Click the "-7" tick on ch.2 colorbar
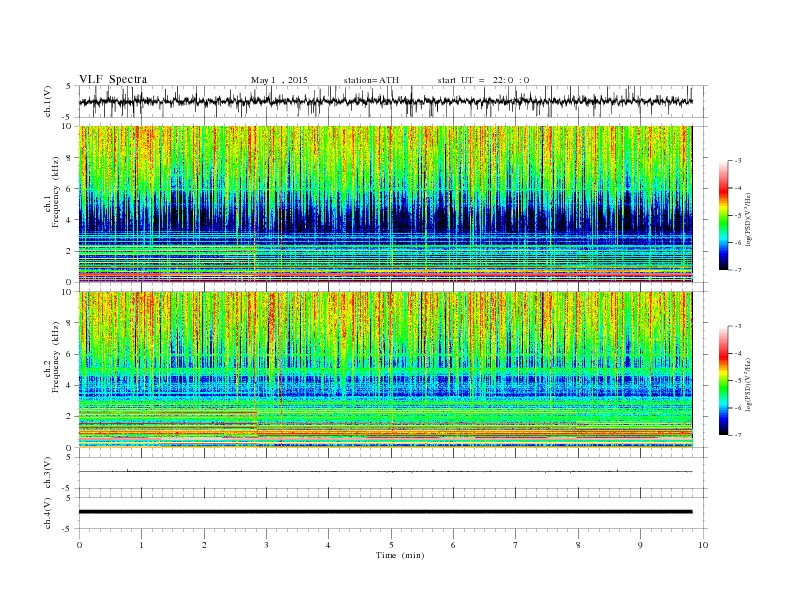The image size is (792, 612). [737, 435]
